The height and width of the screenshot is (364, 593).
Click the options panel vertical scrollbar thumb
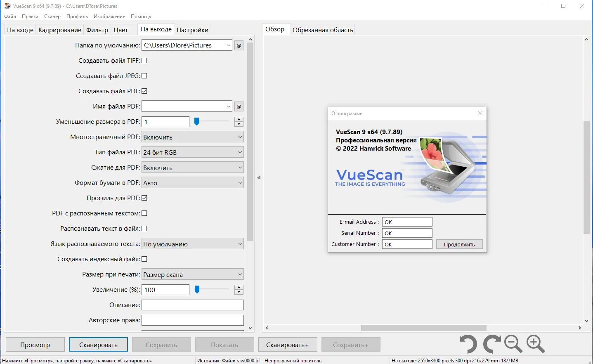(x=250, y=142)
